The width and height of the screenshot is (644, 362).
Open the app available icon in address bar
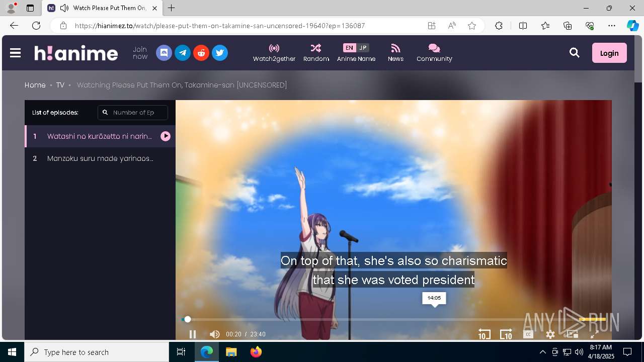(432, 26)
